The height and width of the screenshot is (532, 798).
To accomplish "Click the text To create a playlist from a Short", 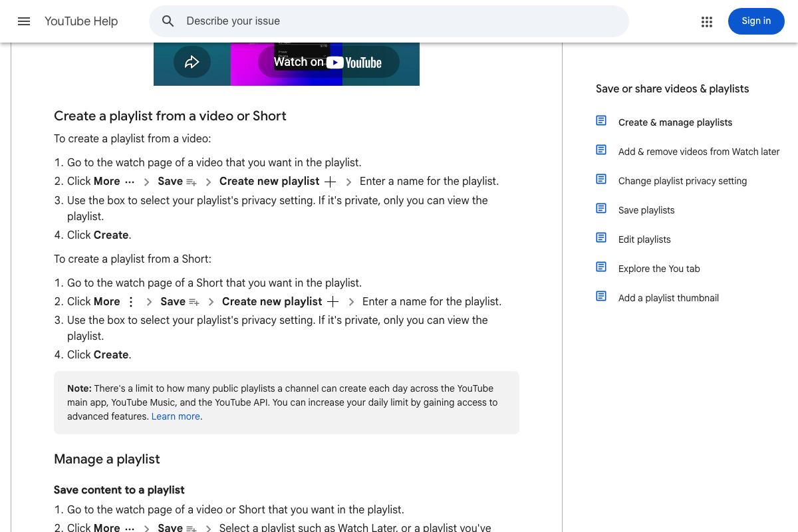I will (x=132, y=259).
